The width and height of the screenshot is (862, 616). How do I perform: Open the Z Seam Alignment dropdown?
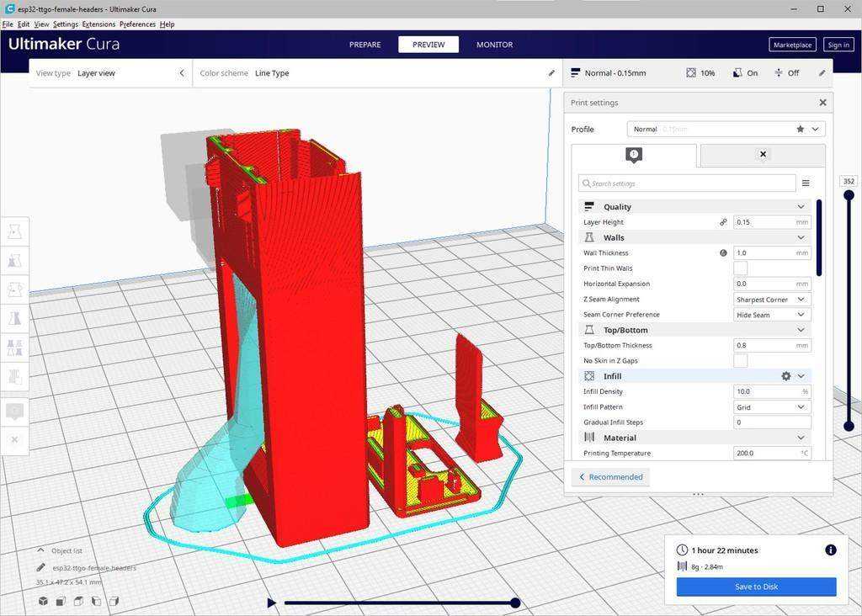click(x=772, y=300)
